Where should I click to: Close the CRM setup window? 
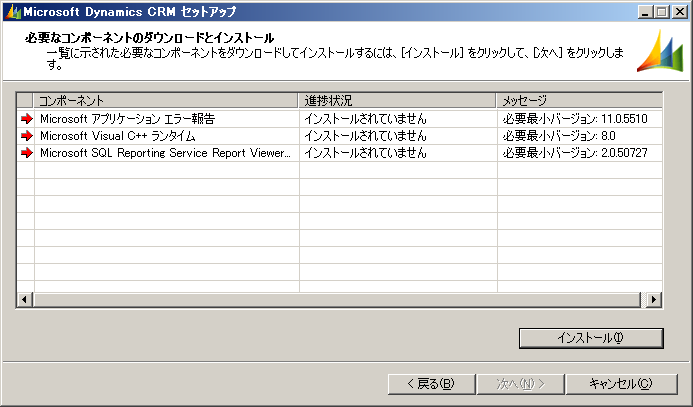click(x=680, y=12)
